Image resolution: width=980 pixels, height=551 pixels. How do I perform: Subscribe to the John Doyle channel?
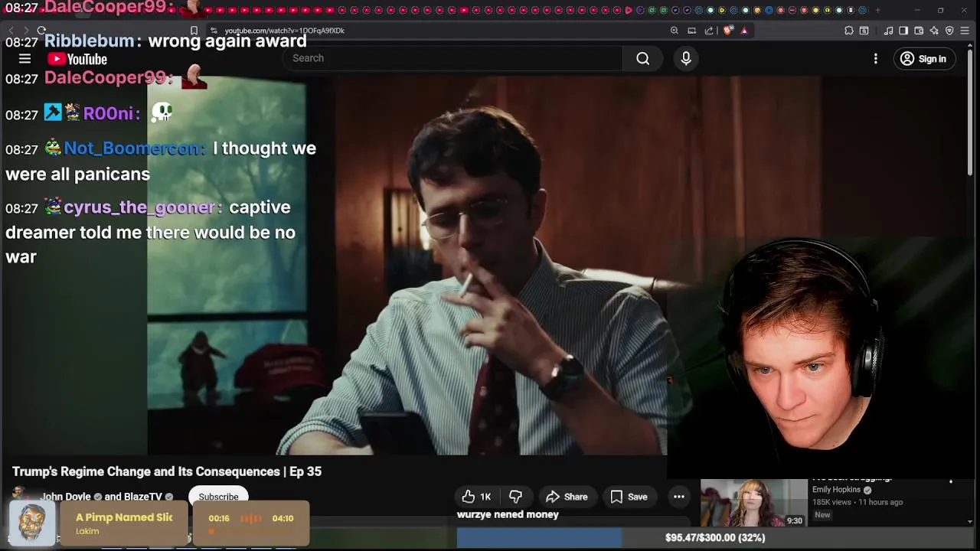pyautogui.click(x=218, y=497)
